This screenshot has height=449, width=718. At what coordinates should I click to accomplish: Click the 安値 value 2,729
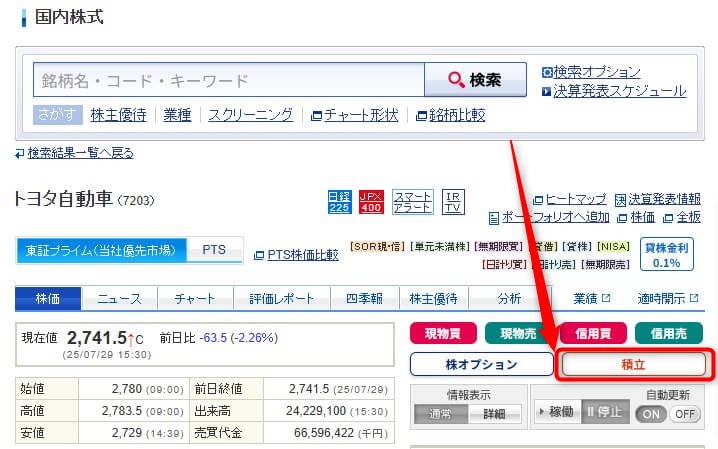(127, 433)
